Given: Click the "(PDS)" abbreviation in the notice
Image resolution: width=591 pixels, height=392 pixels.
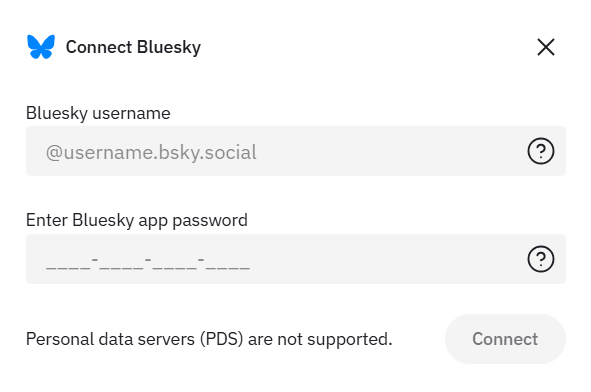Looking at the screenshot, I should tap(222, 339).
